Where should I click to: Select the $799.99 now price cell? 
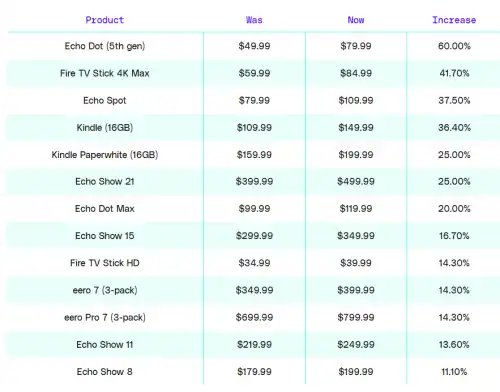click(x=356, y=317)
